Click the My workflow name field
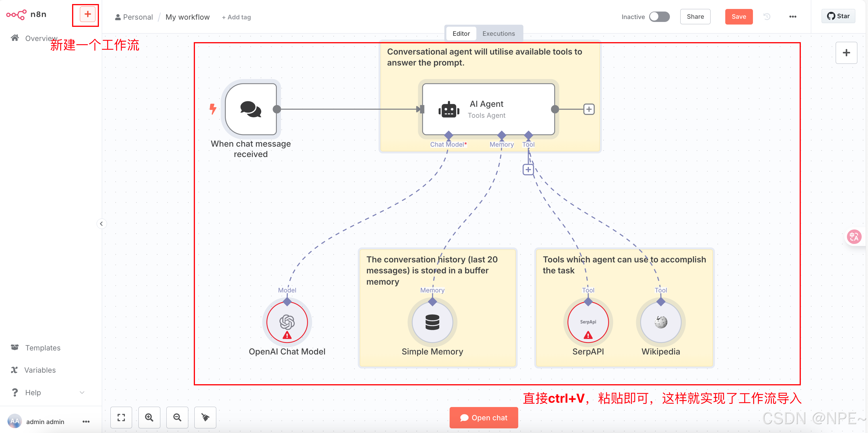Image resolution: width=868 pixels, height=433 pixels. click(187, 17)
